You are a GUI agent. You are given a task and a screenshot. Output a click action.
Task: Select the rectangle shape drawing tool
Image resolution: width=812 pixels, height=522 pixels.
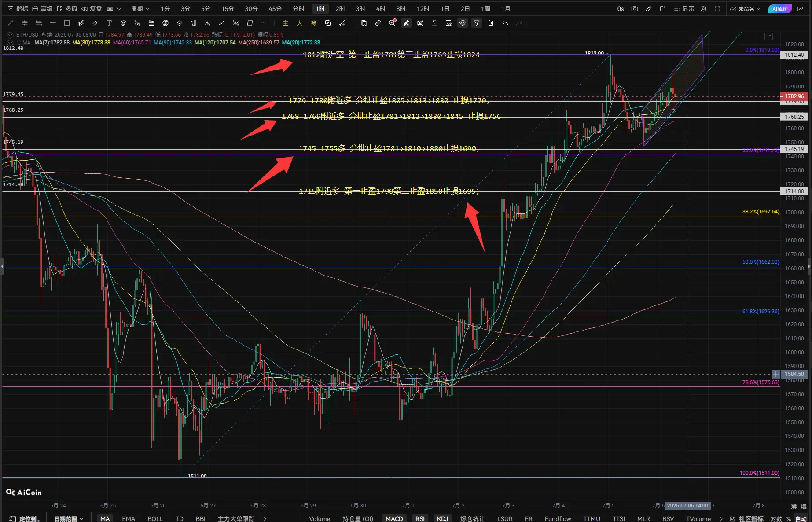(x=67, y=23)
